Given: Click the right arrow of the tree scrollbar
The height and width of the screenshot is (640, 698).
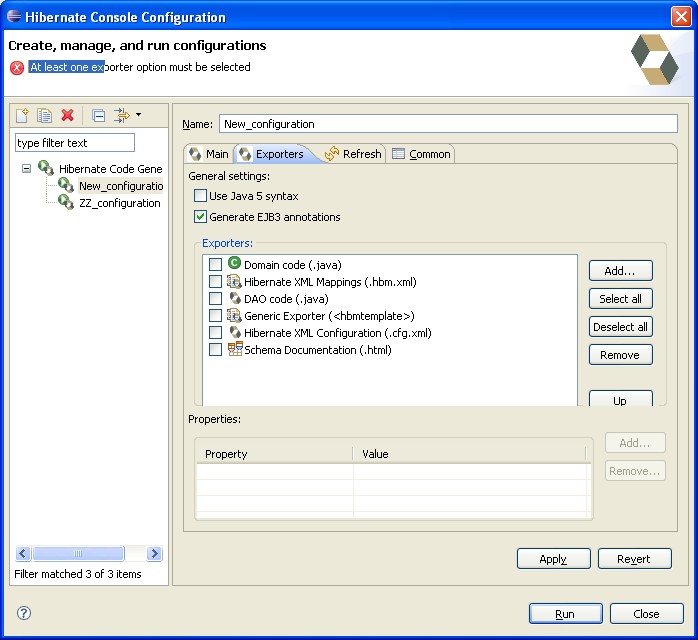Looking at the screenshot, I should [x=154, y=553].
